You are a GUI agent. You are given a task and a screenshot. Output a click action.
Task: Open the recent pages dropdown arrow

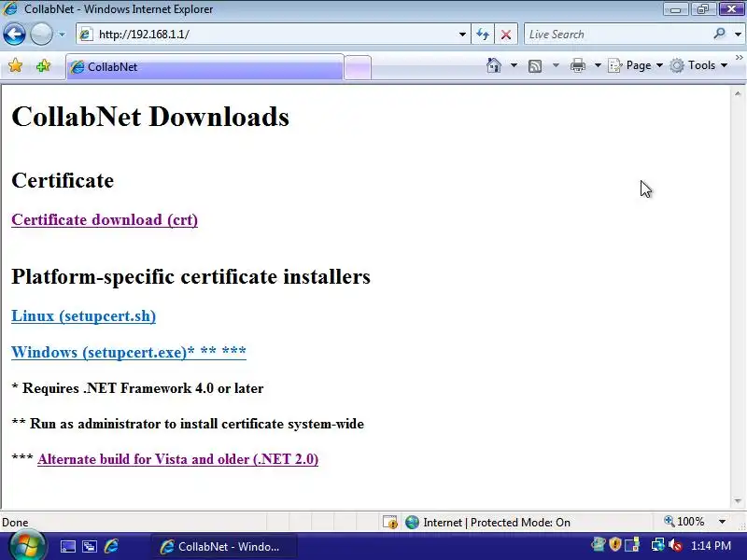[x=62, y=35]
